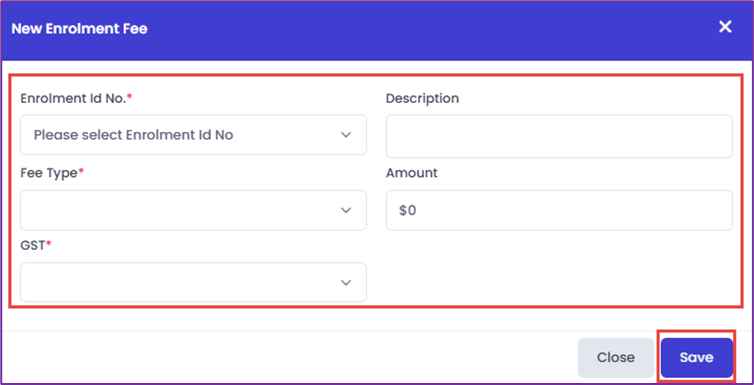Click the Enrolment Id No. label
The image size is (754, 385).
click(x=76, y=99)
